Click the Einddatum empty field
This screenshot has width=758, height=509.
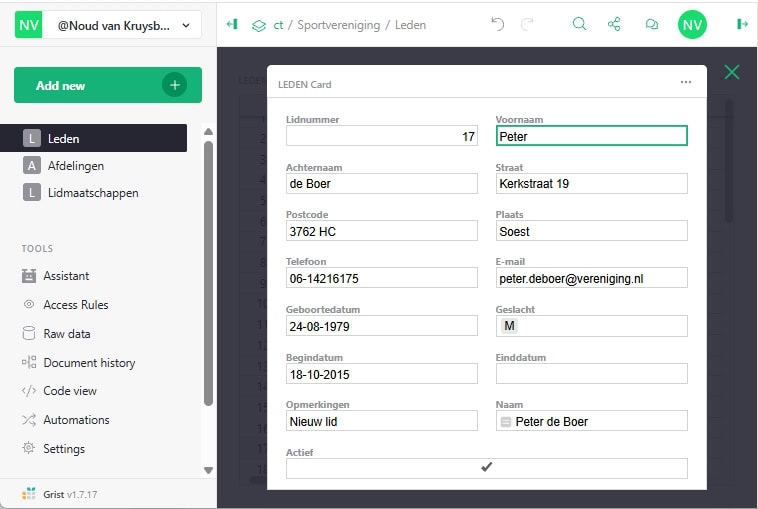pyautogui.click(x=591, y=374)
